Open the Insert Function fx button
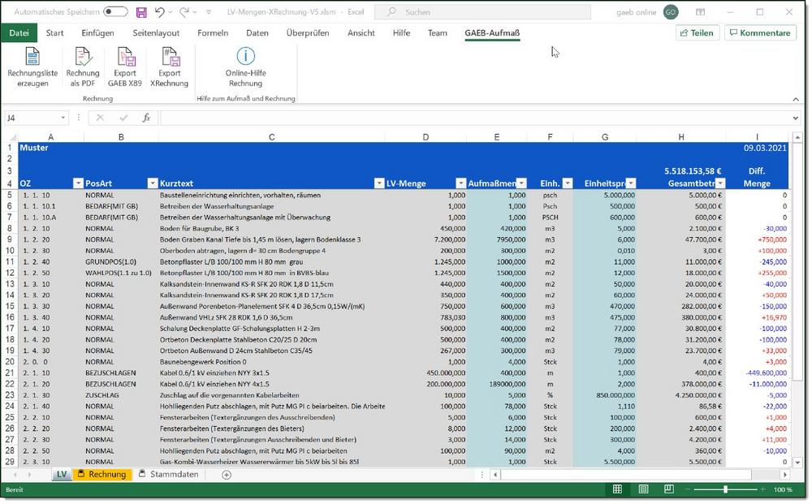Viewport: 812px width, 504px height. 146,118
